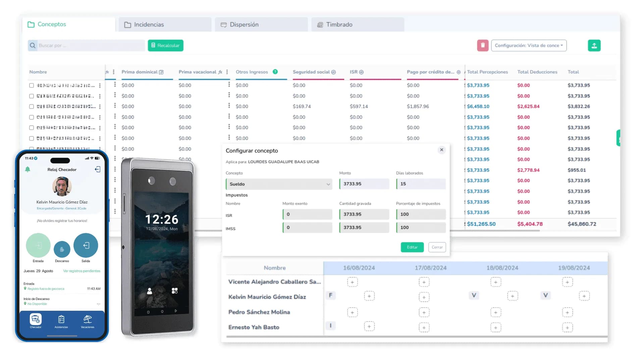Click the red trash delete icon
This screenshot has height=362, width=644.
click(x=483, y=45)
